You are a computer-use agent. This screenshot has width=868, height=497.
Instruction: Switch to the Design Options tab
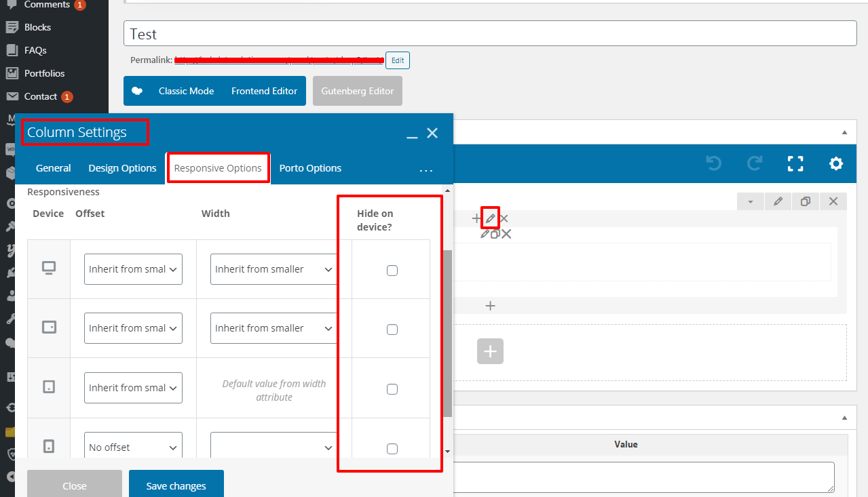122,168
